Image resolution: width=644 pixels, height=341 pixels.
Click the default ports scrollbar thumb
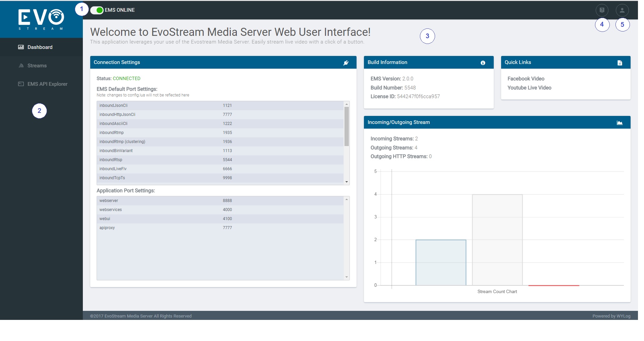346,127
